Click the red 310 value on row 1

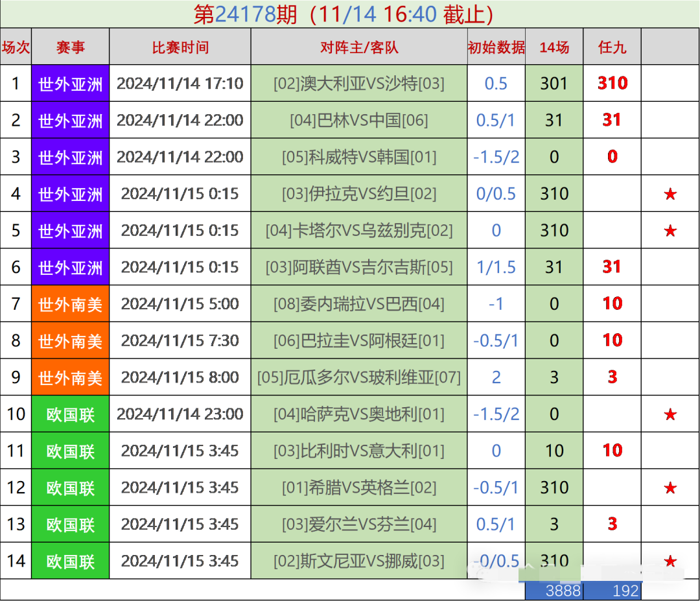[612, 84]
